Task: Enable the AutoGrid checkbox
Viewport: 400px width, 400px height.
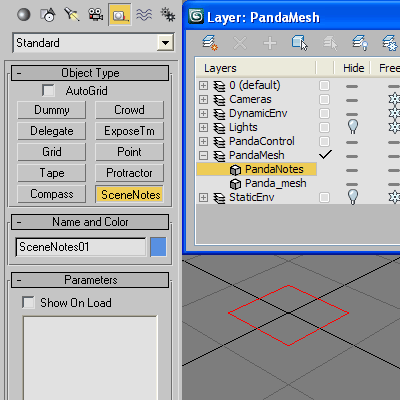Action: click(49, 91)
